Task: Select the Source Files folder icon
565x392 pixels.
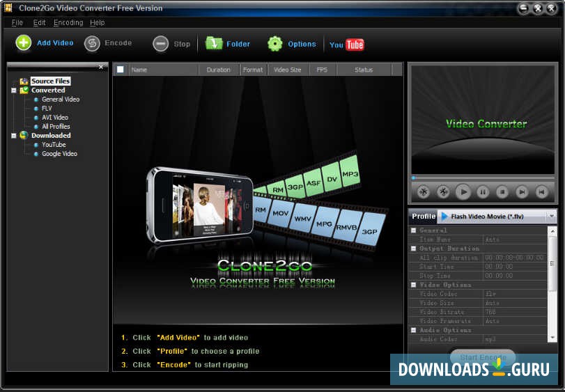Action: (x=24, y=81)
